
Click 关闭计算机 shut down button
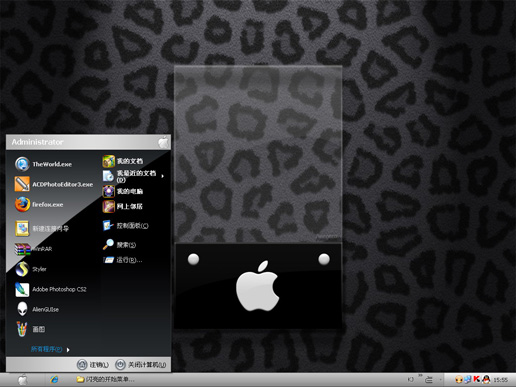[x=141, y=365]
